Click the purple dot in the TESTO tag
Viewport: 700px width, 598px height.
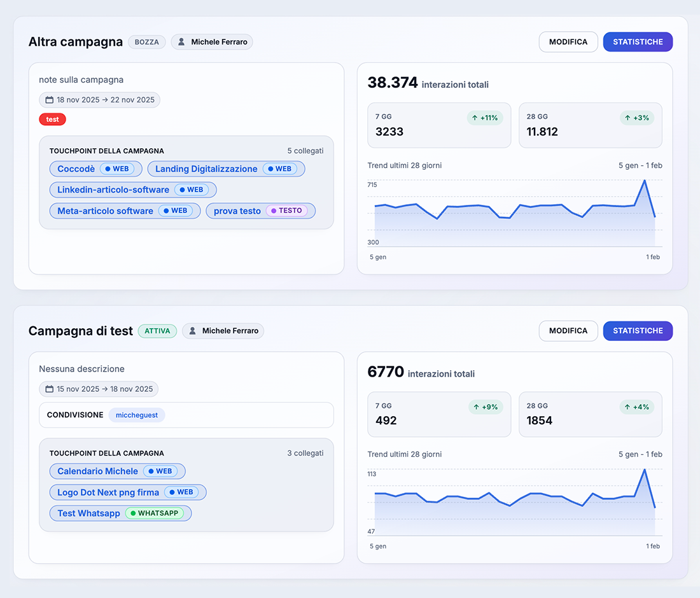(x=274, y=211)
